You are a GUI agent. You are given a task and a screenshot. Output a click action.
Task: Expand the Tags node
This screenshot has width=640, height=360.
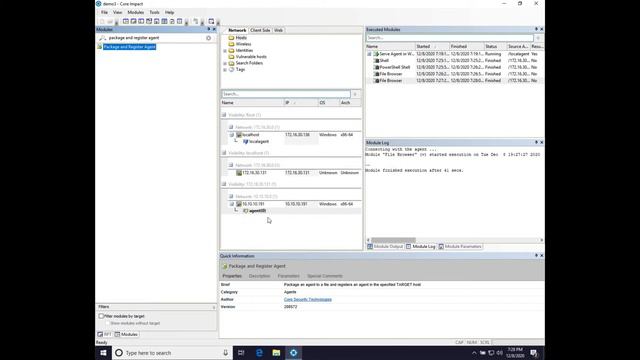coord(225,70)
